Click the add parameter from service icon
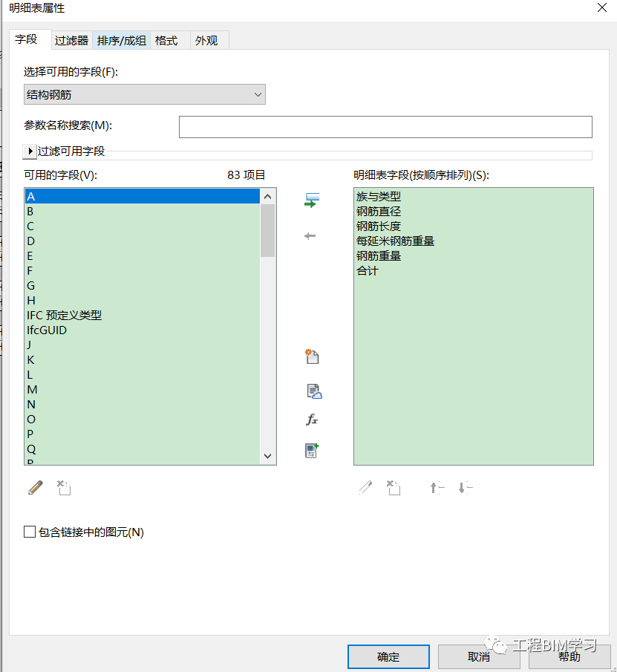Screen dimensions: 617x672 click(x=314, y=391)
